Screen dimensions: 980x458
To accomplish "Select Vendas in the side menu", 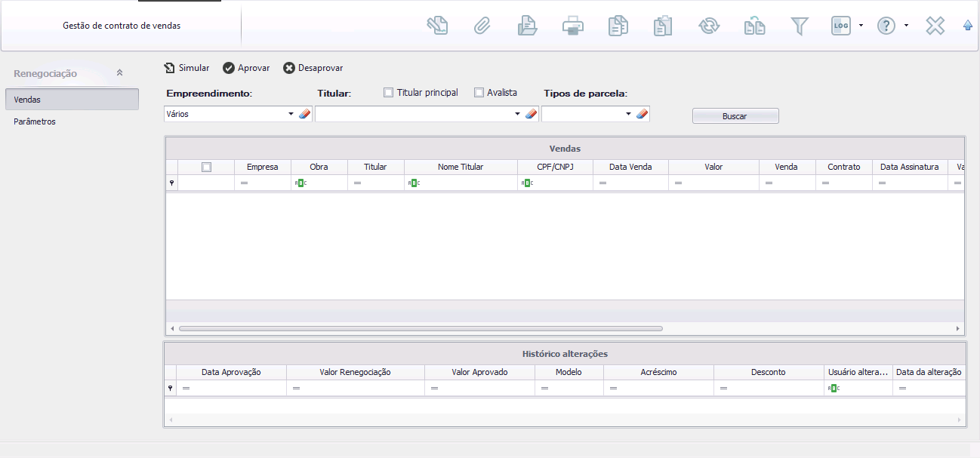I will pos(72,100).
